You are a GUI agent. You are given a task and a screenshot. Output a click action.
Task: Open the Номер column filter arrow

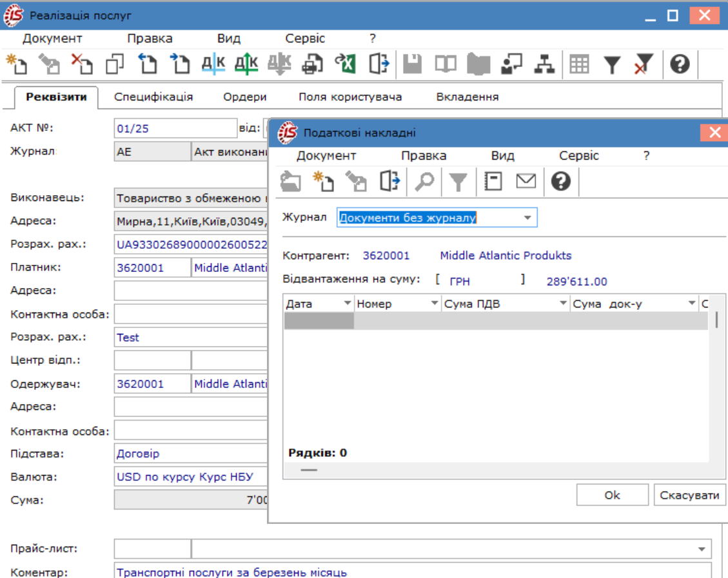pyautogui.click(x=435, y=303)
